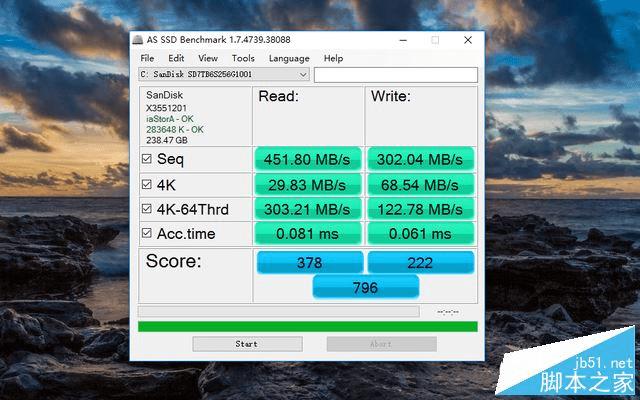Uncheck the Seq test checkbox
The width and height of the screenshot is (640, 400).
coord(147,159)
